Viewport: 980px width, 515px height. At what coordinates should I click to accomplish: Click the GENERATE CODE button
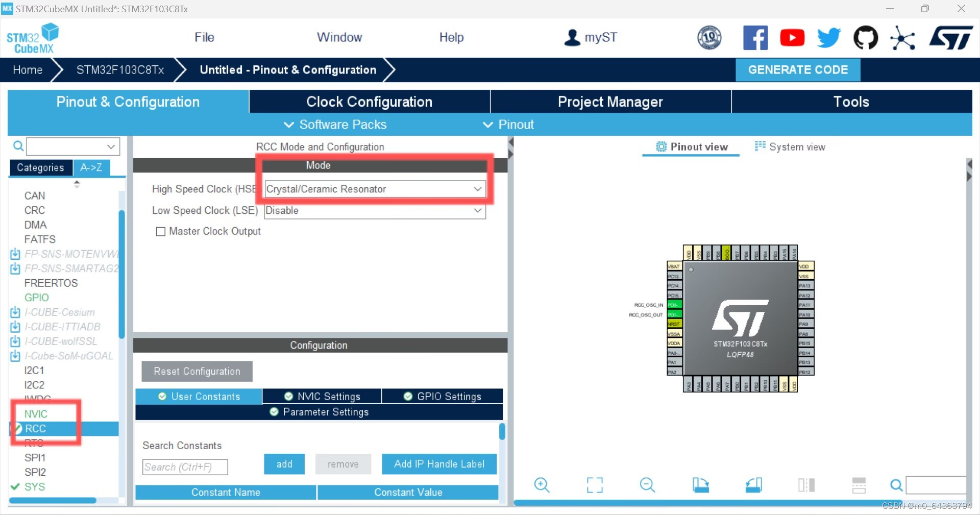pyautogui.click(x=798, y=70)
